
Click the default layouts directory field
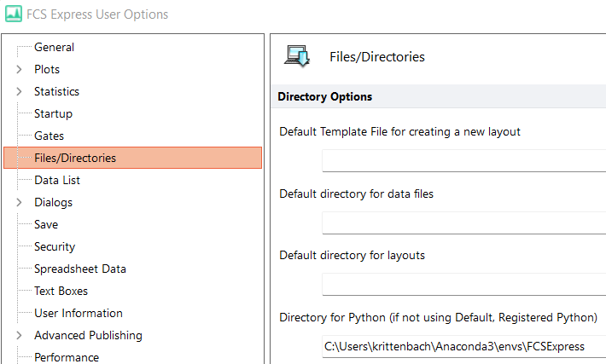(x=463, y=285)
